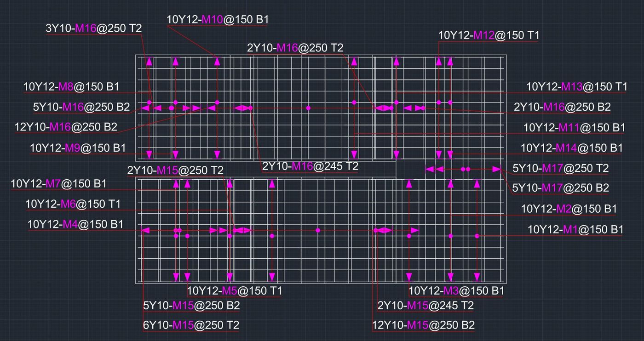Click the 5Y10-M17@250 B2 label
644x341 pixels.
pos(561,188)
